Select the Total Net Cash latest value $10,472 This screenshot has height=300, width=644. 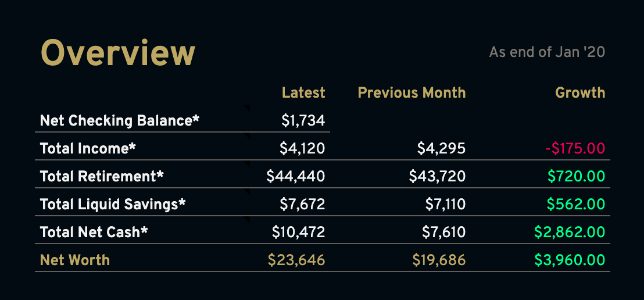coord(298,232)
